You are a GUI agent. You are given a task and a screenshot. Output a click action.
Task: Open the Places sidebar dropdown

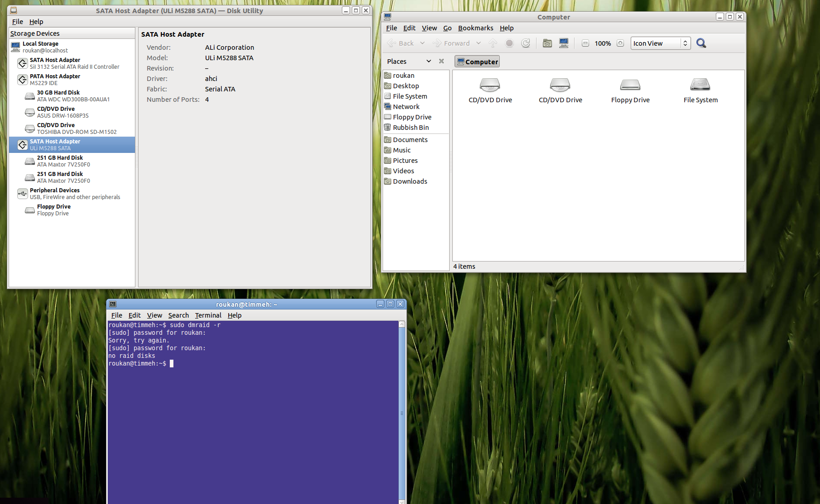coord(409,62)
